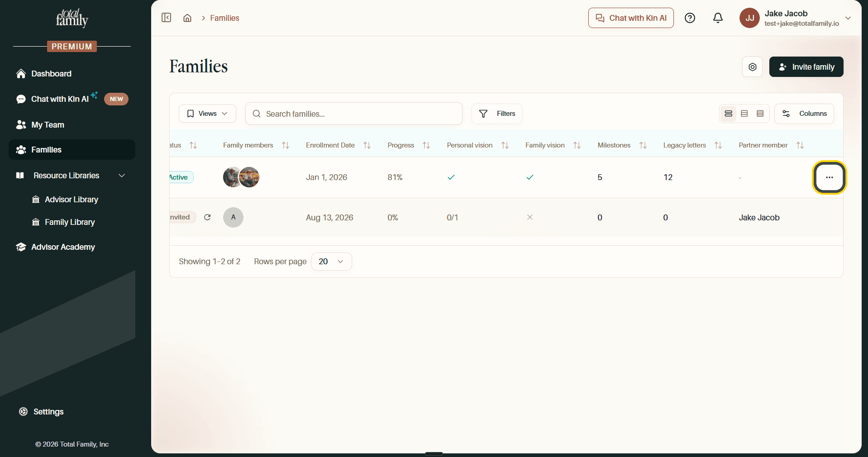Screen dimensions: 868x457
Task: Open the Views dropdown
Action: [x=207, y=114]
